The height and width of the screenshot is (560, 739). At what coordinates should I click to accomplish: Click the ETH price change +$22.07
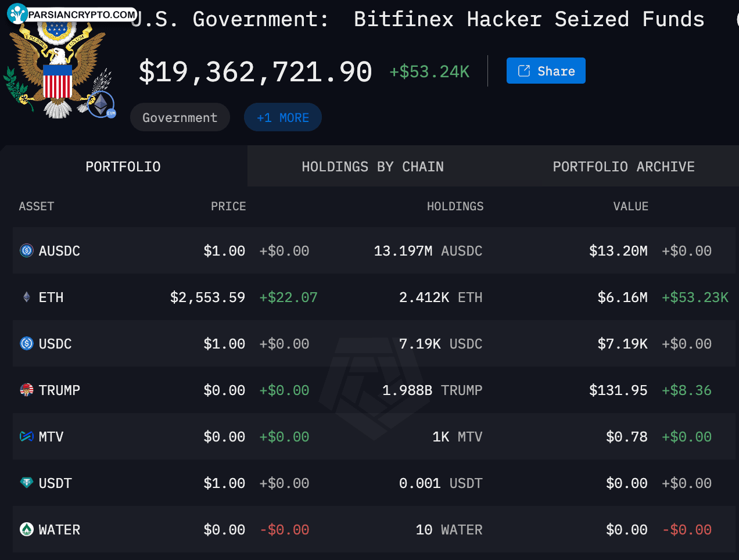point(288,297)
